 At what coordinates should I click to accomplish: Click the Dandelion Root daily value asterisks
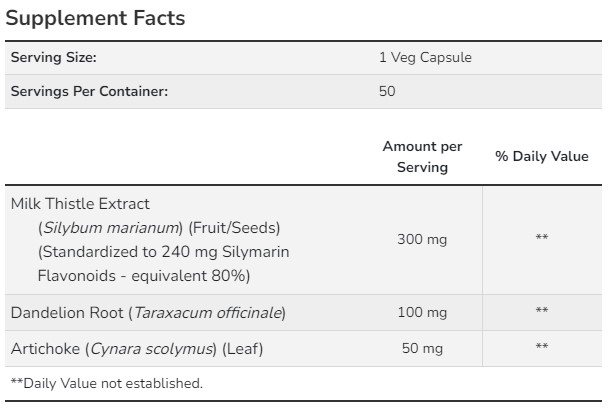[541, 313]
